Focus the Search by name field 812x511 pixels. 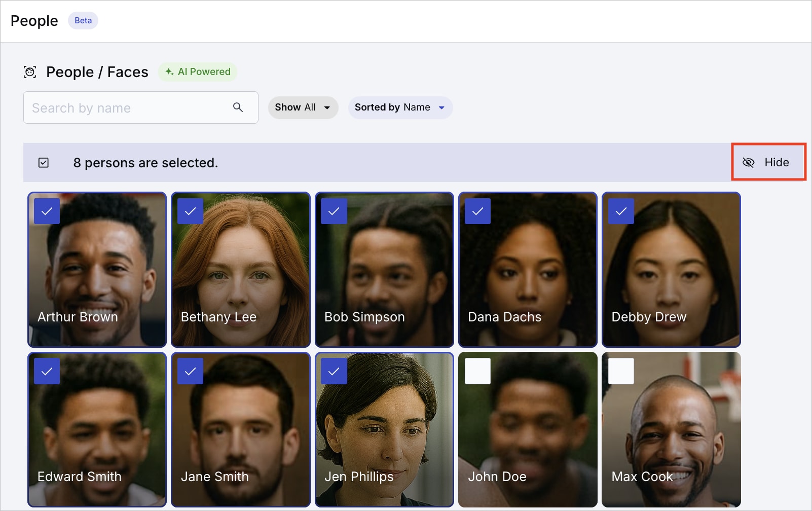click(141, 107)
